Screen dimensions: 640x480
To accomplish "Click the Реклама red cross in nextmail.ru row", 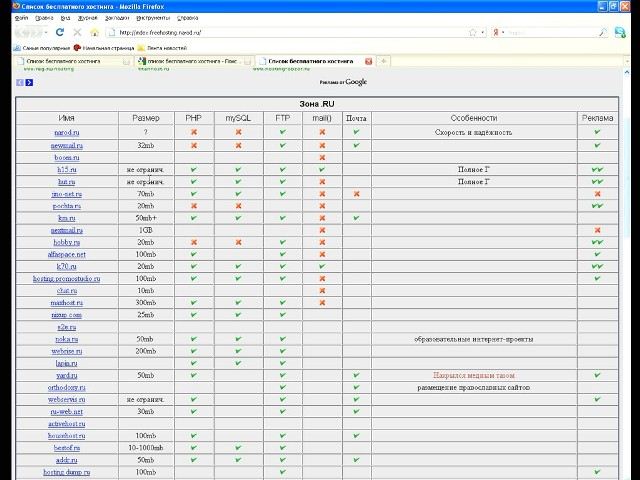I will [x=598, y=230].
